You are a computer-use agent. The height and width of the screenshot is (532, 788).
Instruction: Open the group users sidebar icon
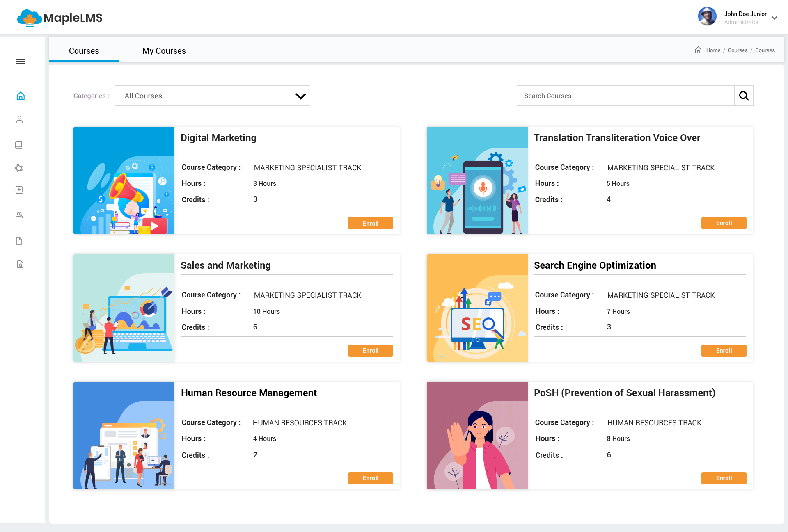pyautogui.click(x=19, y=215)
